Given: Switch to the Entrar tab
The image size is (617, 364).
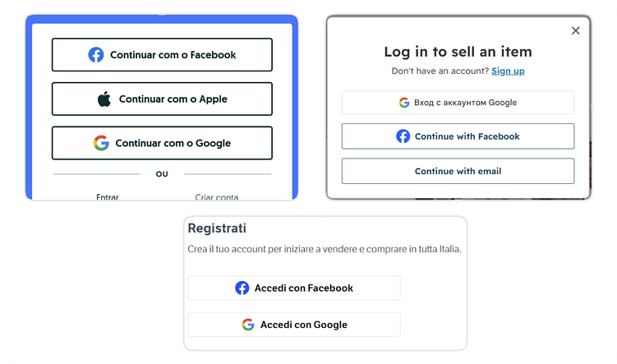Looking at the screenshot, I should 107,197.
